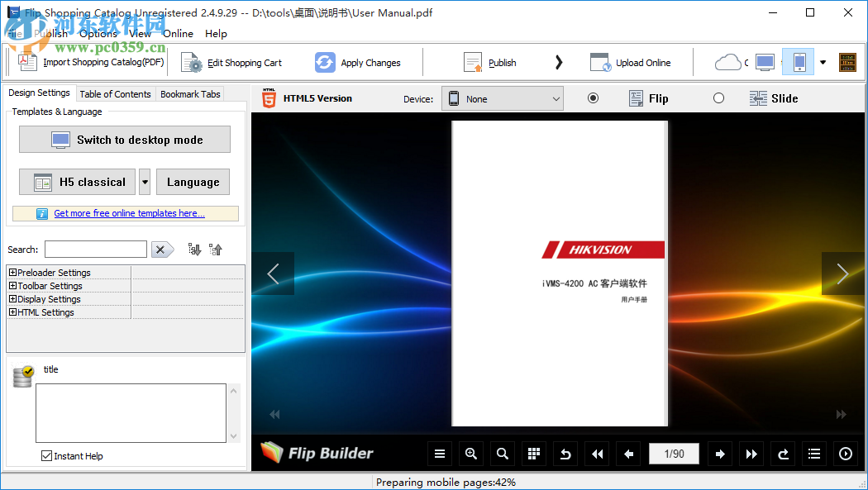Open the bookshelf icon at top right
Screen dimensions: 868x490
847,61
